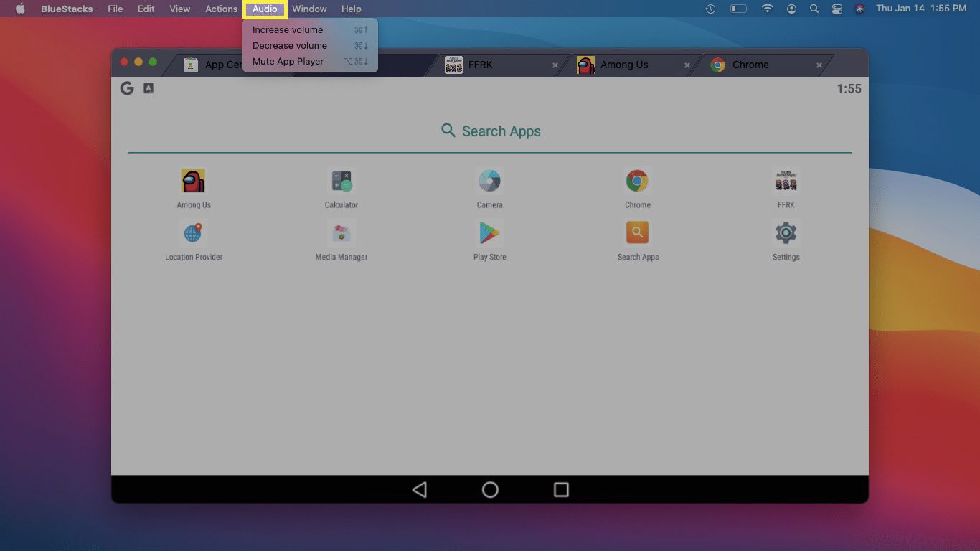Open the Among Us app icon
The image size is (980, 551).
coord(193,181)
